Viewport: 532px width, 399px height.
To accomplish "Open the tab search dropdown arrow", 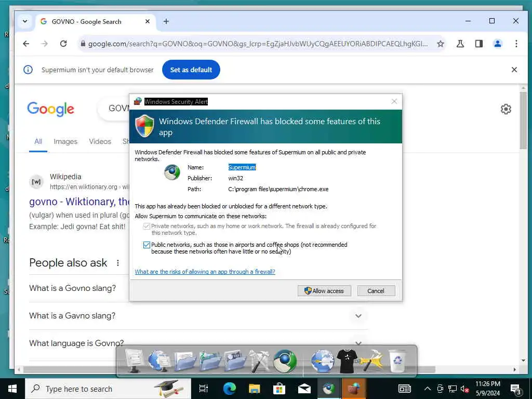I will pyautogui.click(x=25, y=21).
